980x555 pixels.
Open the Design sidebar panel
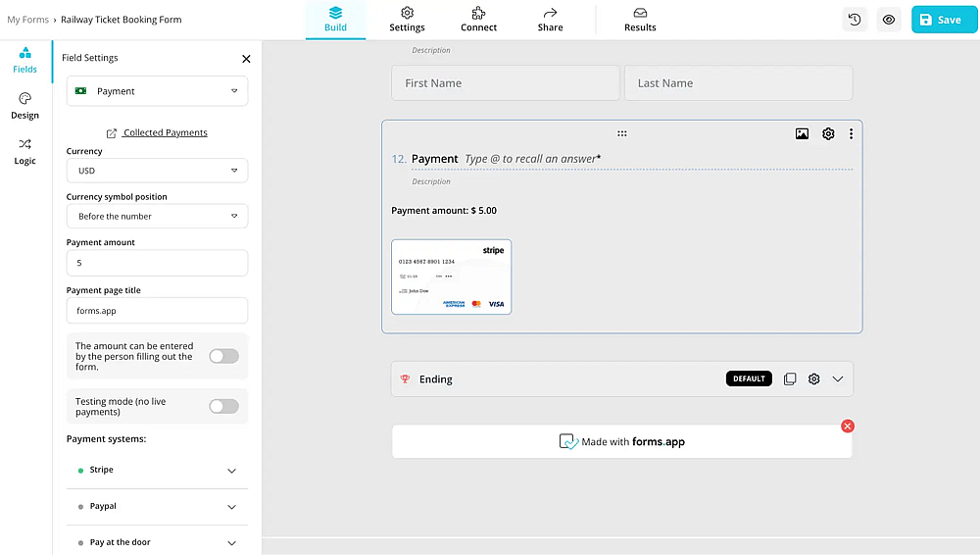point(25,106)
